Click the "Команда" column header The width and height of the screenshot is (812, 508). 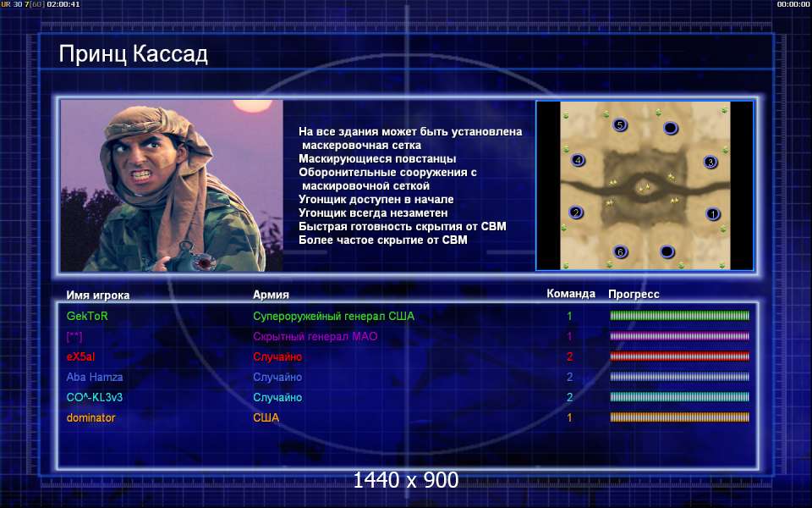tap(571, 294)
